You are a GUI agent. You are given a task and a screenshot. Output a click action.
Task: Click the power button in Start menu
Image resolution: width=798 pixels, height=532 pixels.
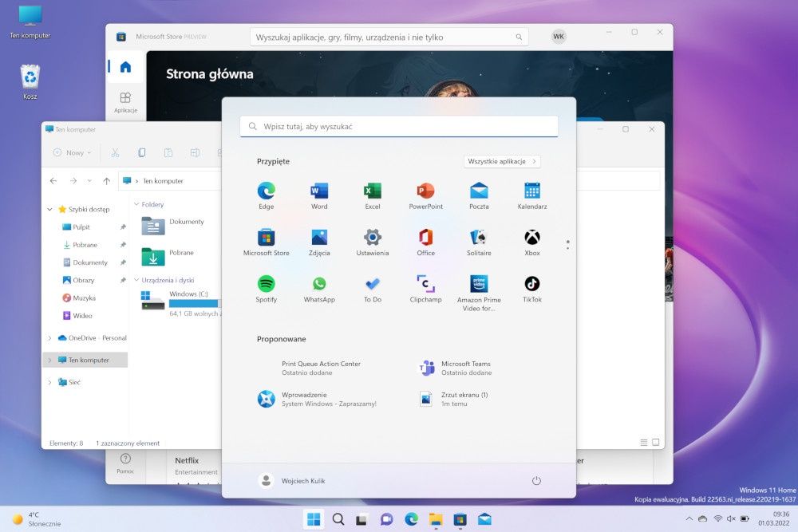(536, 481)
